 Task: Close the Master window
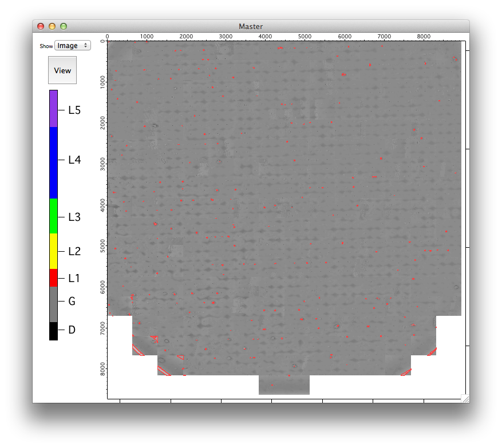coord(41,26)
